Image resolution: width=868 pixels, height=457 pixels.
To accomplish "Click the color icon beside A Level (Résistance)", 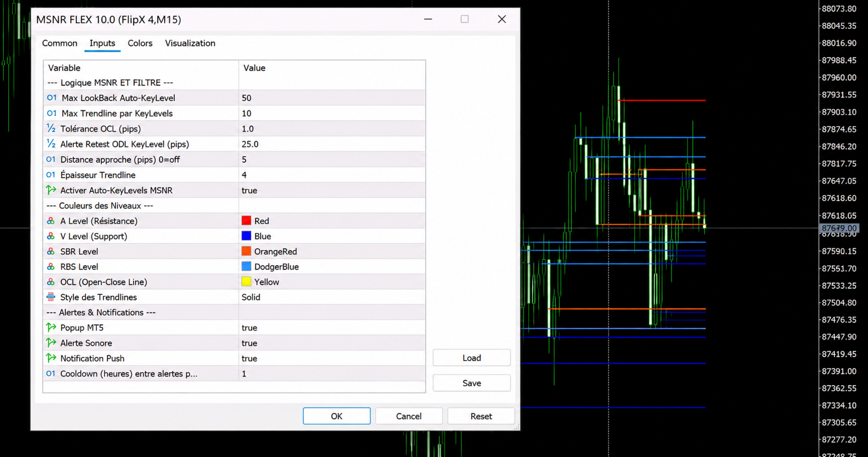I will (x=51, y=221).
